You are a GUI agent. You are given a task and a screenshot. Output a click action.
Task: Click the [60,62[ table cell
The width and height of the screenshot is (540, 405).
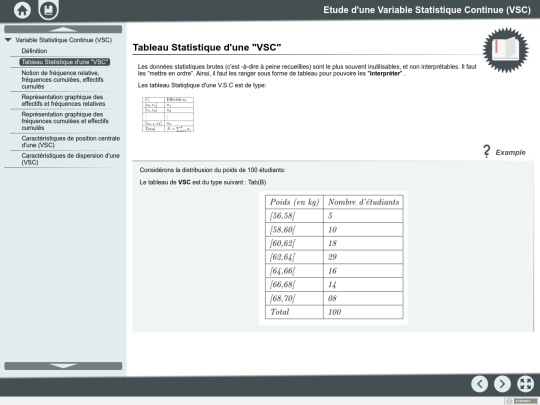pyautogui.click(x=294, y=243)
